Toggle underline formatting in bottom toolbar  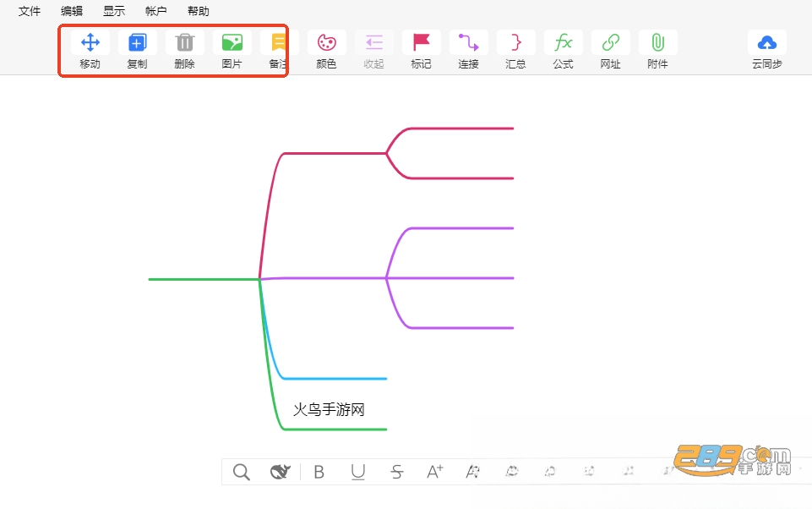tap(358, 472)
